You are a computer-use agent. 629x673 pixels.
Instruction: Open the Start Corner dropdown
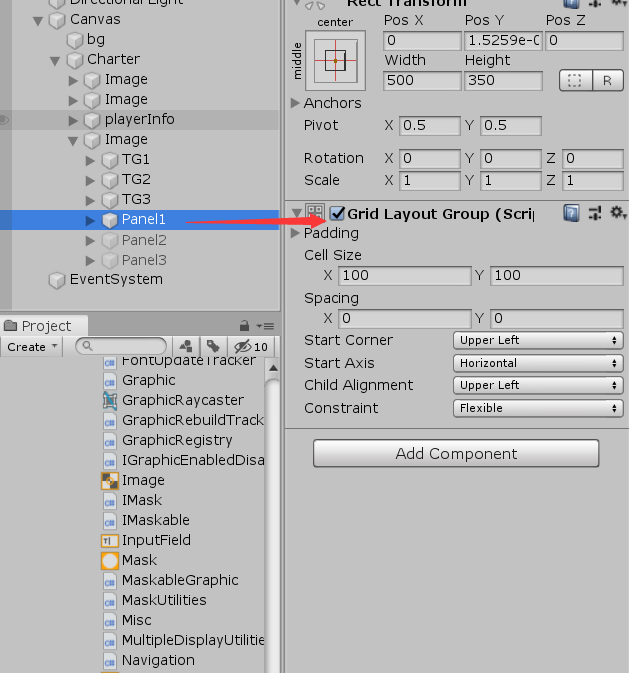(538, 340)
